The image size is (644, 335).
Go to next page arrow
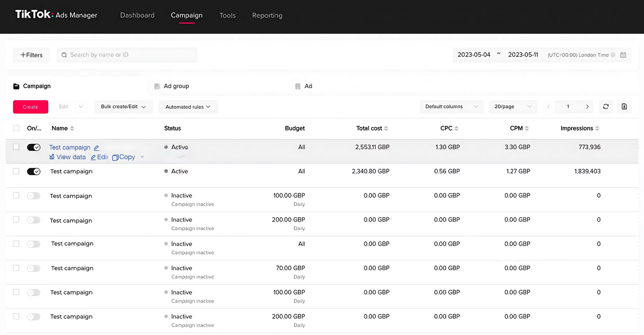(x=587, y=107)
